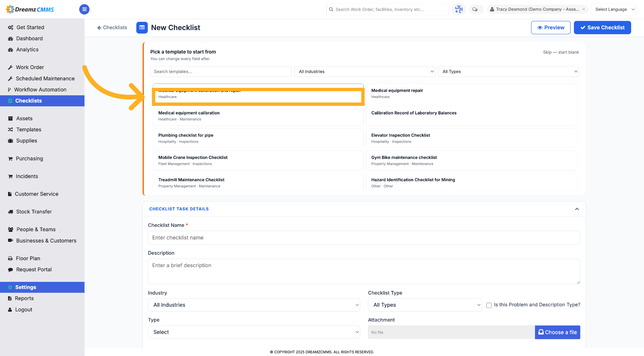The image size is (644, 356).
Task: Click the Choose a file button
Action: pyautogui.click(x=557, y=332)
